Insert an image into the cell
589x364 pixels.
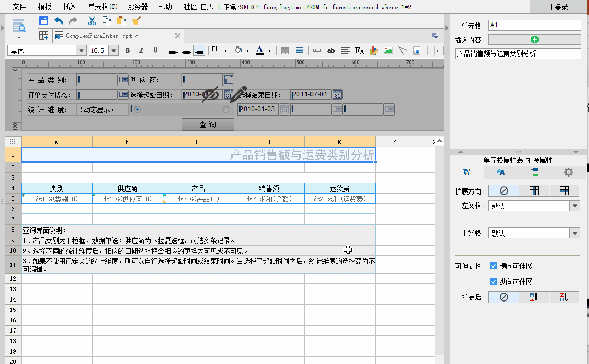pos(388,50)
